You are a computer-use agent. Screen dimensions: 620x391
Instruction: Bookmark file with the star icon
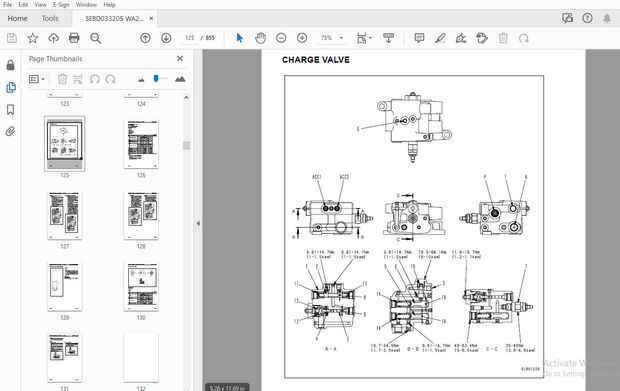coord(32,38)
